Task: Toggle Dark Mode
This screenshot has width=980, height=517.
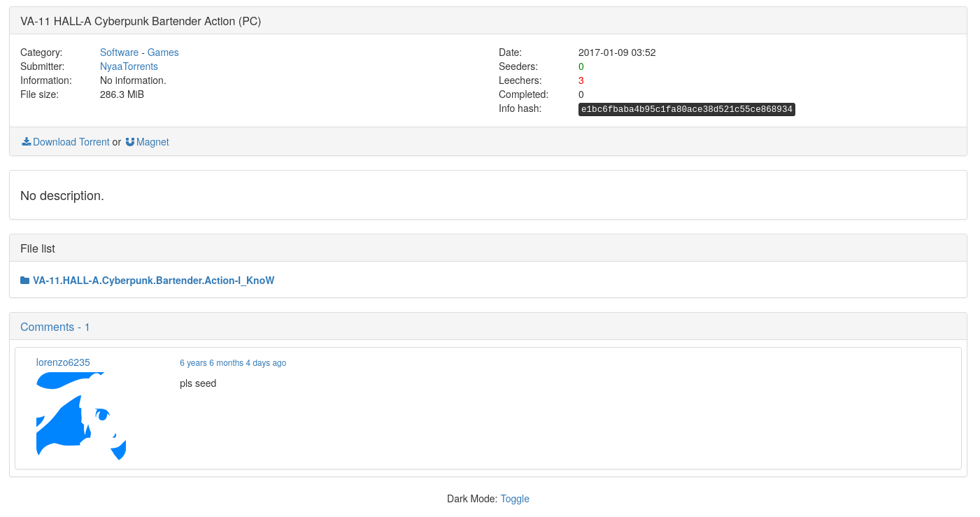Action: tap(515, 499)
